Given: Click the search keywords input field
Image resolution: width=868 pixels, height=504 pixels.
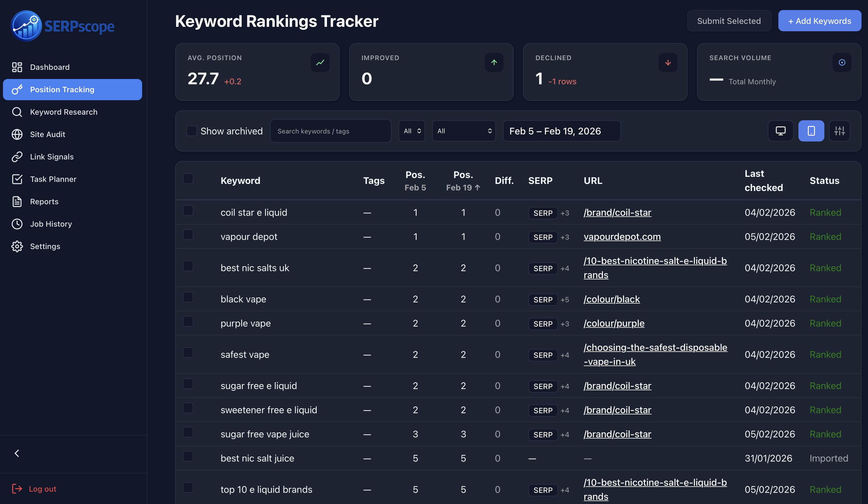Looking at the screenshot, I should click(330, 131).
